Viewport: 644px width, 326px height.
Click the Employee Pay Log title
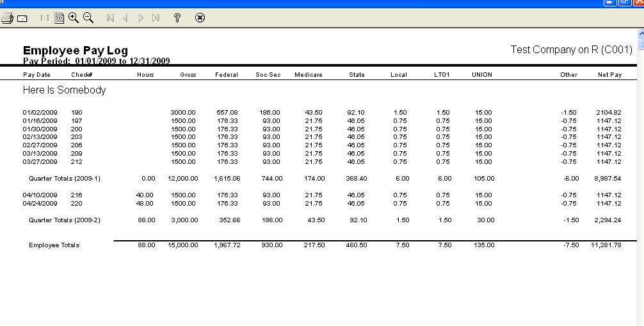click(x=76, y=51)
